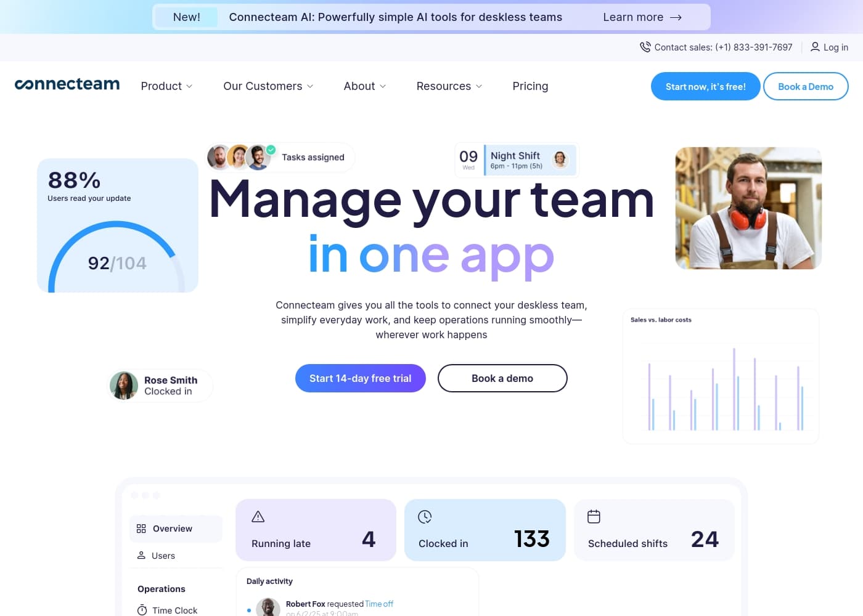Open the Users section via its person icon
Image resolution: width=863 pixels, height=616 pixels.
(141, 555)
